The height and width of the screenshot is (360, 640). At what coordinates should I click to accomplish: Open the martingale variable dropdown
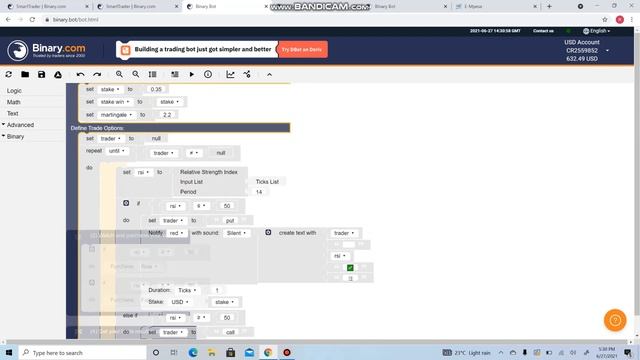[116, 115]
